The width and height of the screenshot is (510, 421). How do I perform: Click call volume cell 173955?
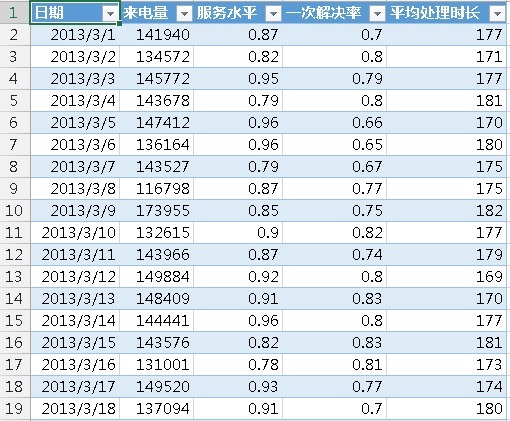[x=157, y=211]
